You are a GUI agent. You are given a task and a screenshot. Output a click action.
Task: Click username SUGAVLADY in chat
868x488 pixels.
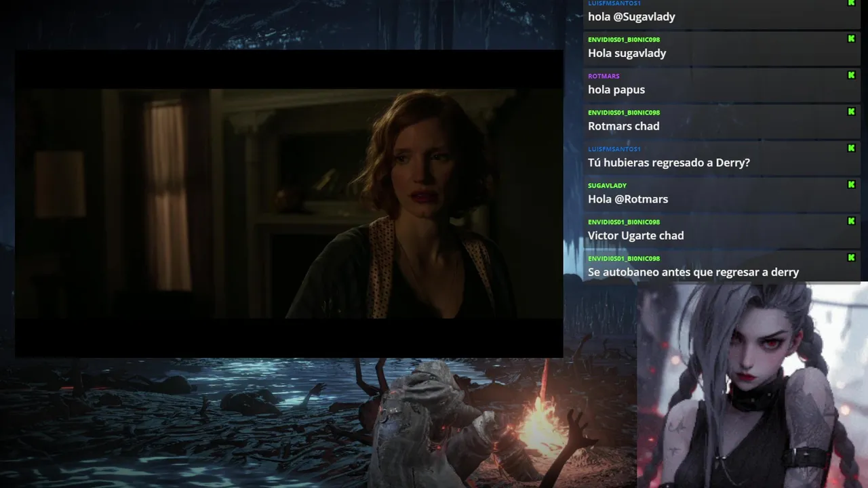607,186
